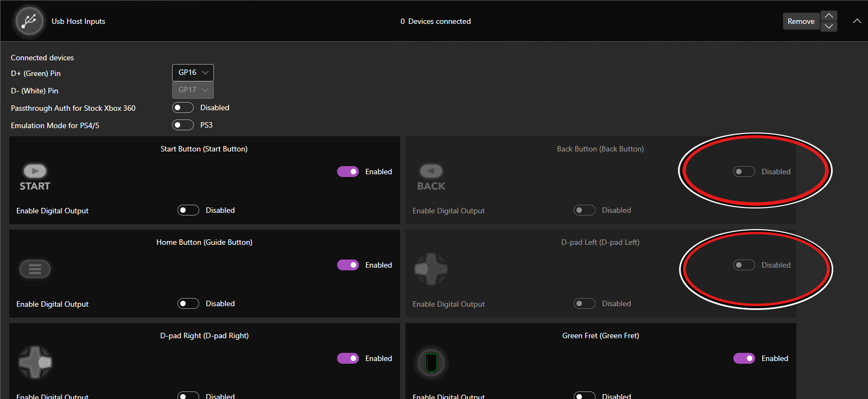Click 'Back Button (Back Button)' heading
Screen dimensions: 868x399
[x=600, y=149]
